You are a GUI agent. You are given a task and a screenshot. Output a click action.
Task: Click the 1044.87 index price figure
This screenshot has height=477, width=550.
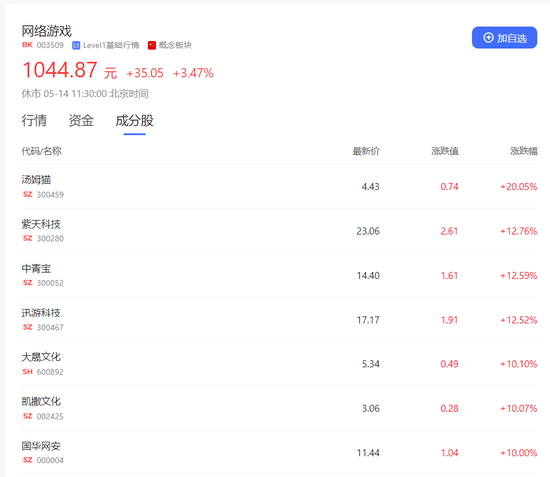(x=60, y=70)
